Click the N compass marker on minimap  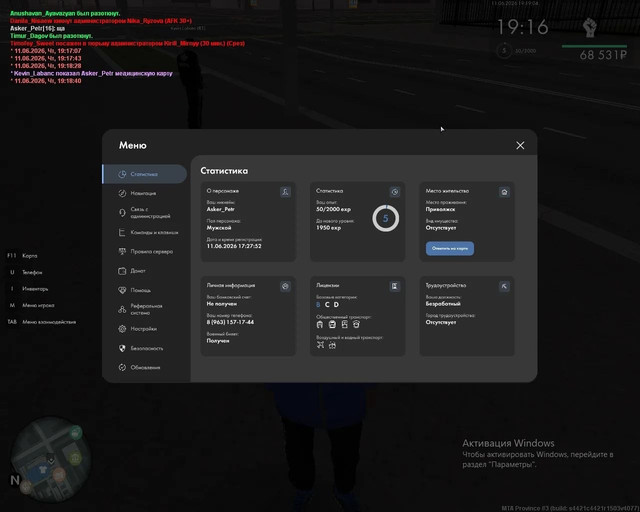click(x=15, y=480)
